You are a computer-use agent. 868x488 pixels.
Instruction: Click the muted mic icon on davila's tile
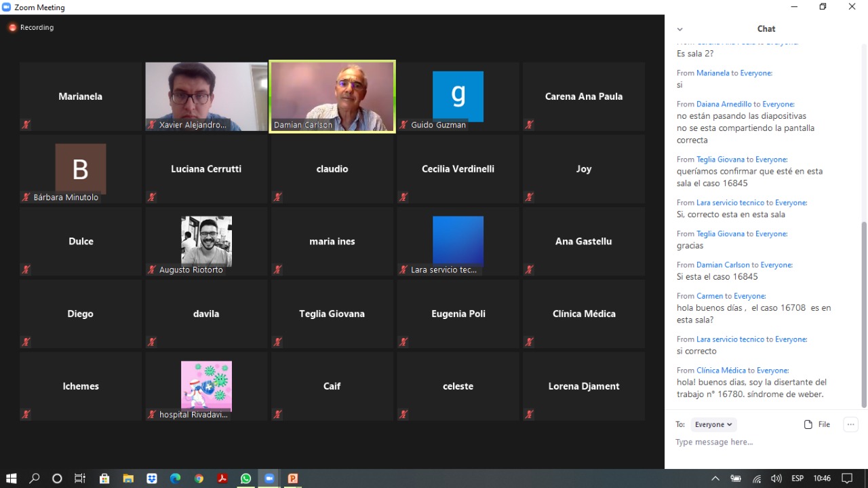(152, 342)
